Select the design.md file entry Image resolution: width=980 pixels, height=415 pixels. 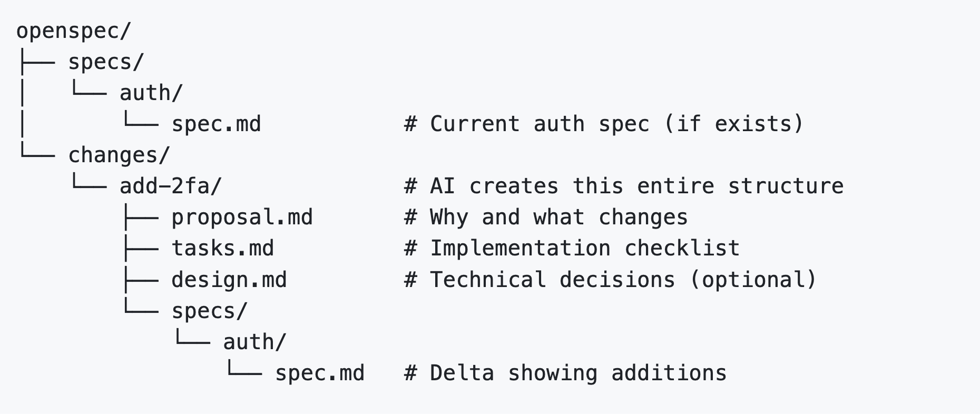coord(229,280)
